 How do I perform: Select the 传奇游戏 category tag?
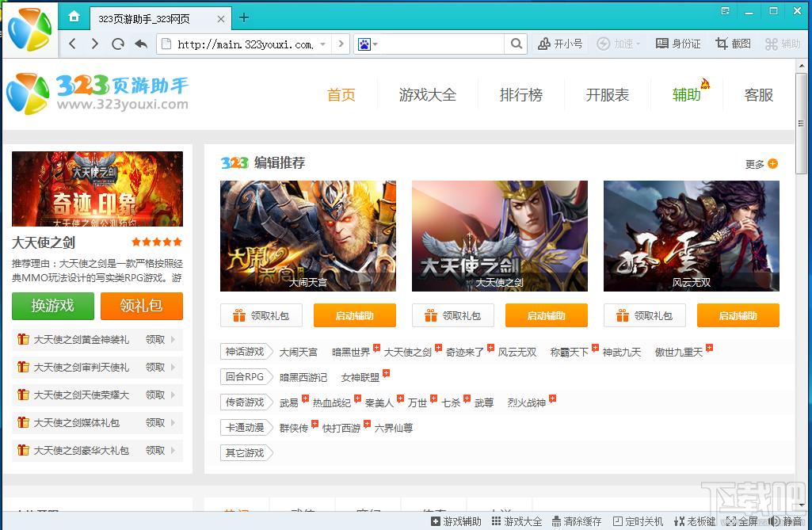point(246,402)
